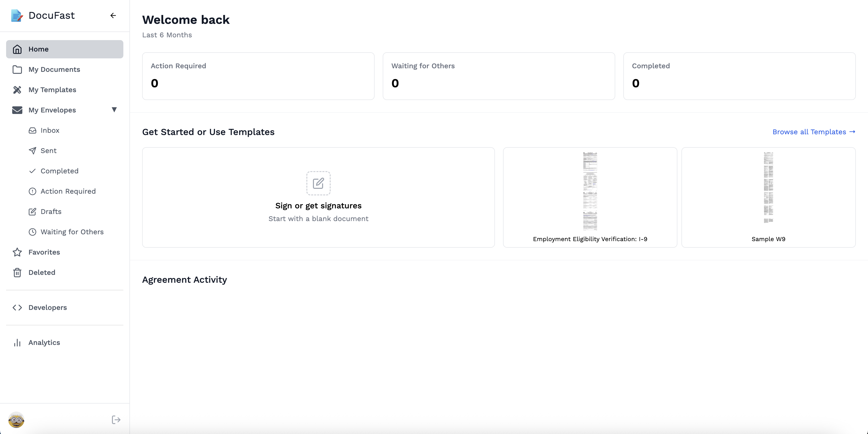Open the Inbox envelope folder
Screen dimensions: 868x434
click(49, 130)
